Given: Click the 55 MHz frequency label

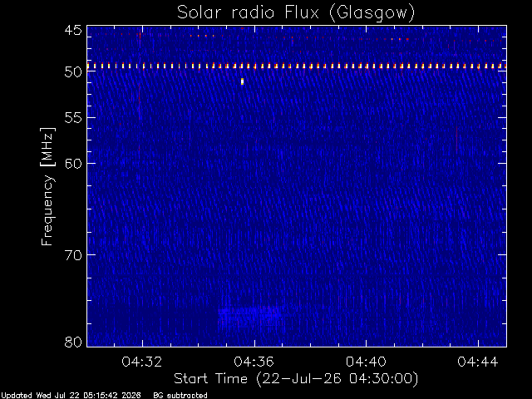Looking at the screenshot, I should [x=73, y=118].
